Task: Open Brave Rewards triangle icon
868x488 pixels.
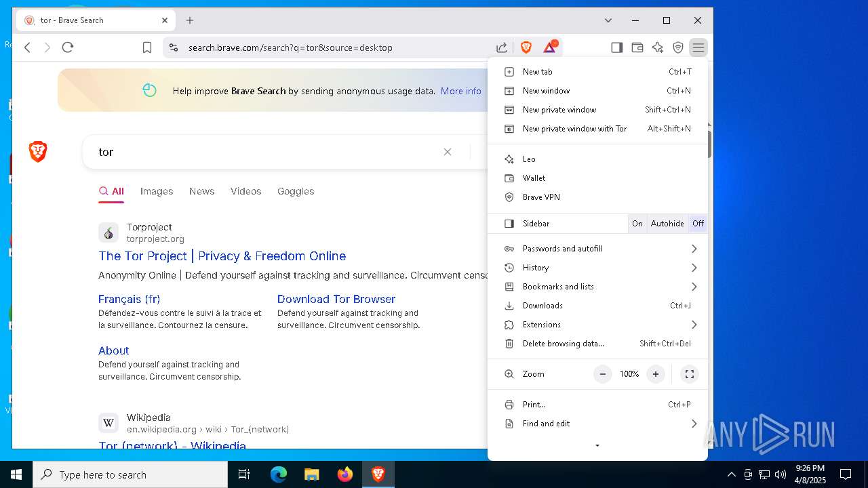Action: pos(550,47)
